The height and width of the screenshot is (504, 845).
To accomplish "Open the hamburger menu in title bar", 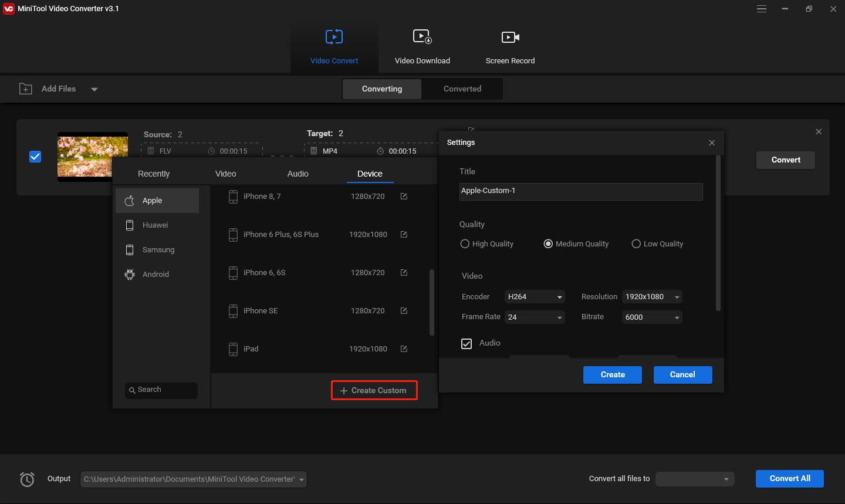I will 762,9.
